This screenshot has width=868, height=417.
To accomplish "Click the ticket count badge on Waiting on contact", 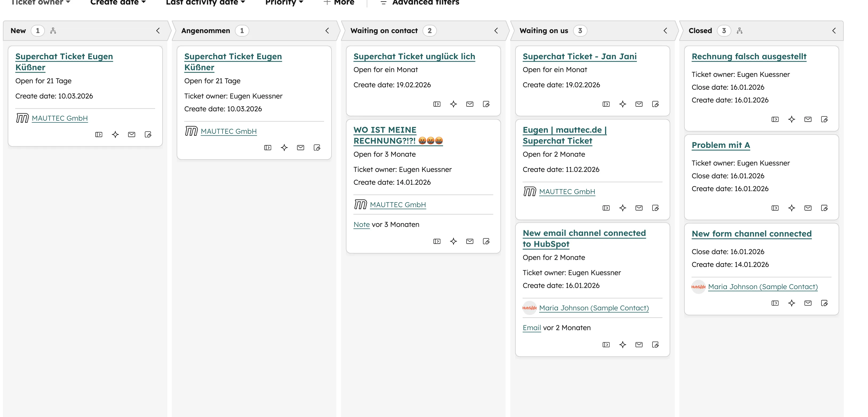I will [x=430, y=30].
